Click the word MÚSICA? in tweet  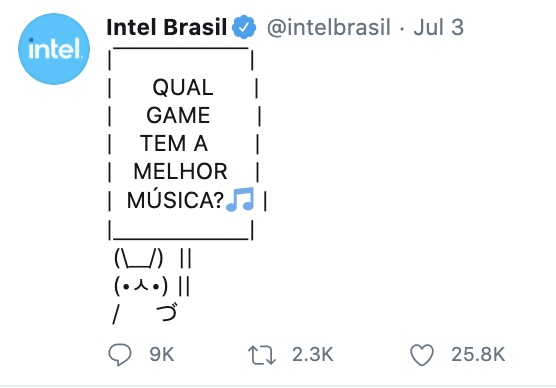(x=176, y=200)
